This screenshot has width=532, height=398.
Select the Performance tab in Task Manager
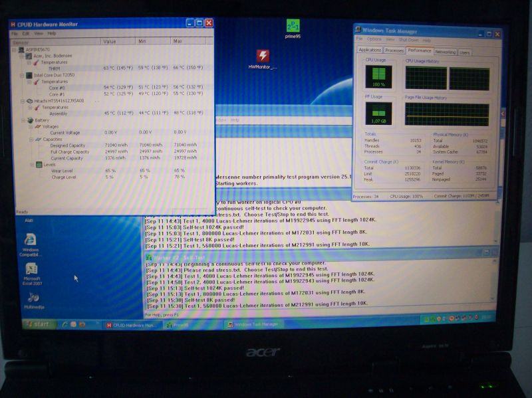click(420, 50)
